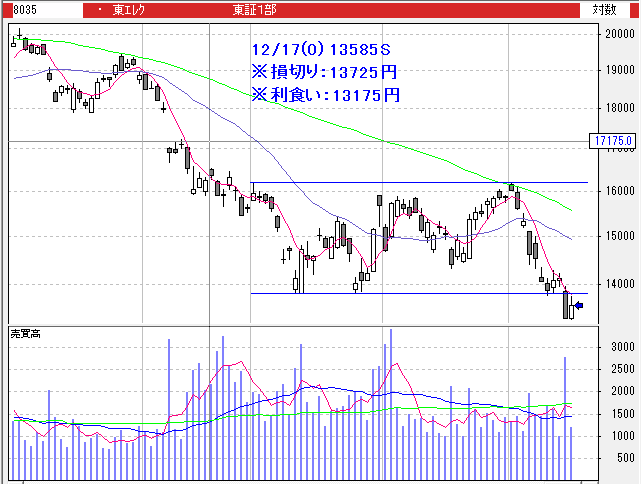This screenshot has width=641, height=484.
Task: Click the 20000 price axis label
Action: point(612,33)
